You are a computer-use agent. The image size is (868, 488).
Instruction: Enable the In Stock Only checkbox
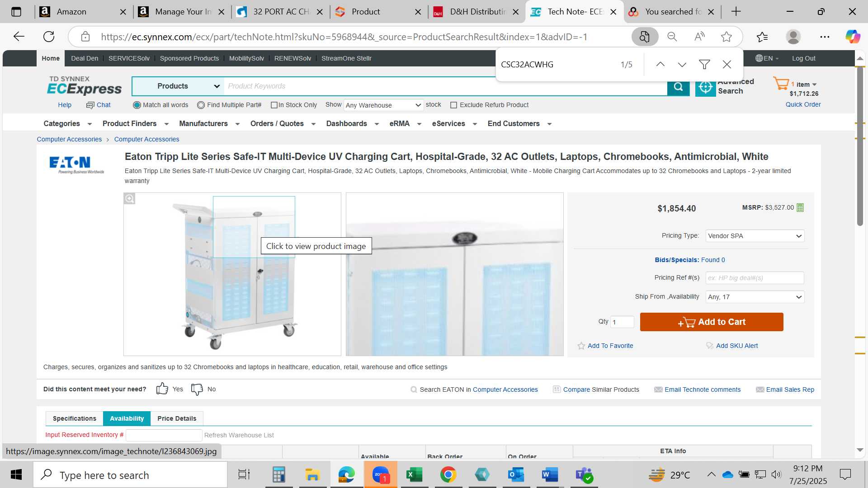[x=274, y=105]
